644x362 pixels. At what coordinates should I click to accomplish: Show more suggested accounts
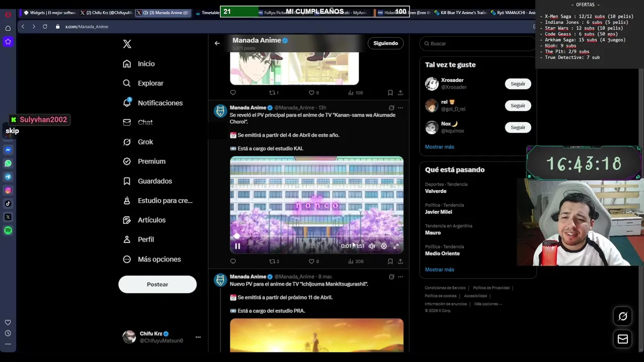click(x=439, y=147)
